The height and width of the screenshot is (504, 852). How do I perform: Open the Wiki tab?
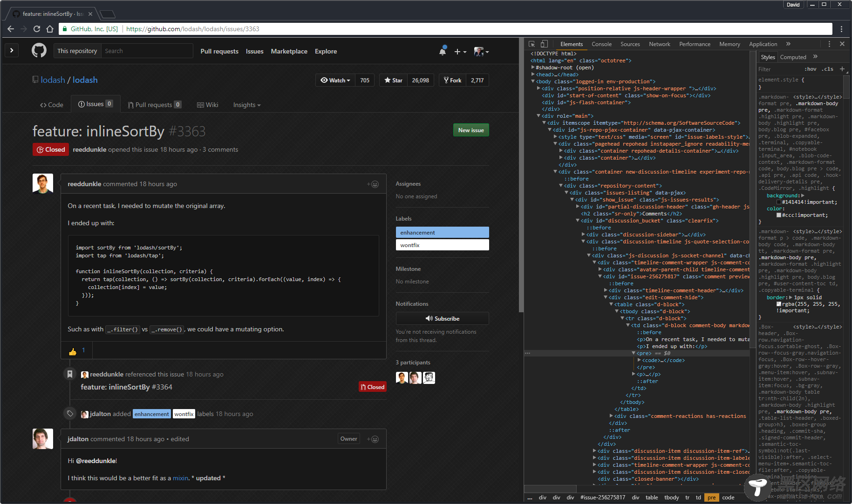click(208, 105)
